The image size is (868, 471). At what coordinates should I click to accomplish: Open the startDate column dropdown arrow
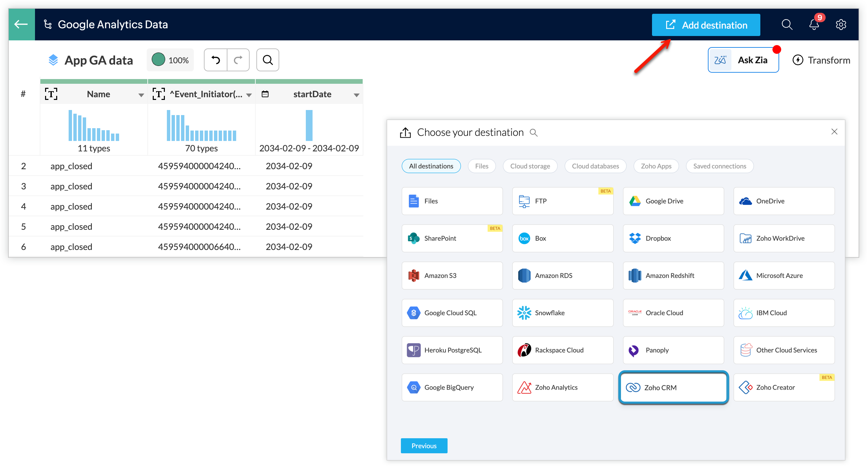coord(356,95)
